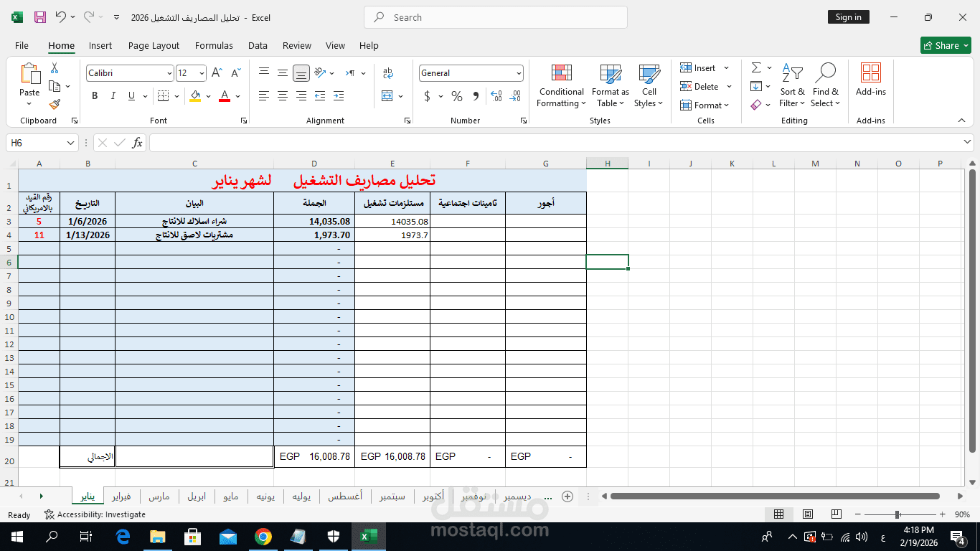Click the Cut scissors icon
Viewport: 980px width, 551px height.
pyautogui.click(x=55, y=68)
